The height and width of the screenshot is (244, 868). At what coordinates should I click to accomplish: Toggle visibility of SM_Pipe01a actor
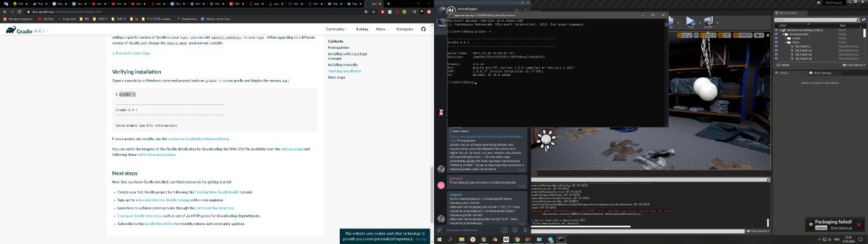pos(776,47)
